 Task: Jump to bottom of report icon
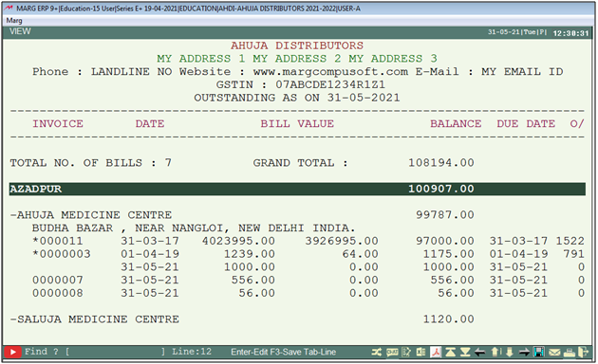(465, 353)
